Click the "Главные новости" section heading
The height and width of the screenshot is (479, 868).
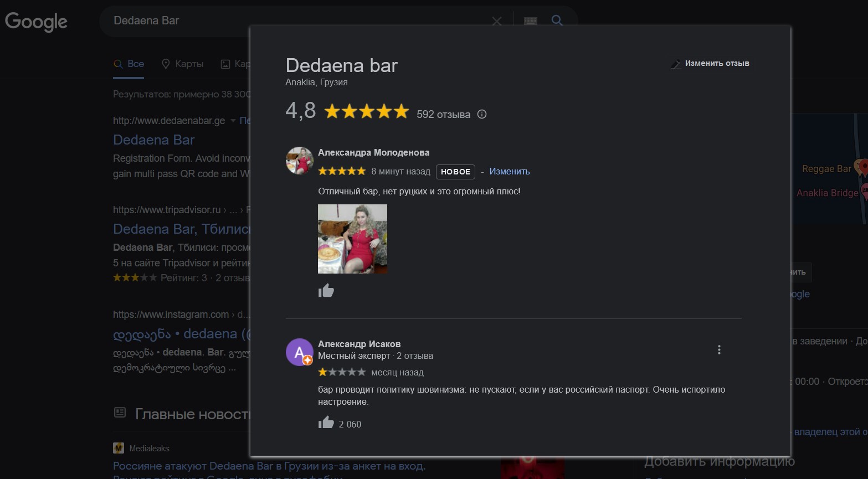pyautogui.click(x=193, y=414)
